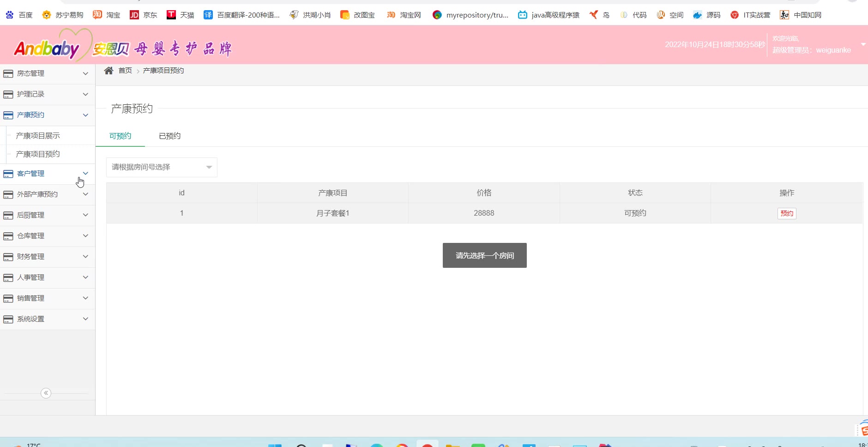Open the user account dropdown arrow
The height and width of the screenshot is (447, 868).
863,44
